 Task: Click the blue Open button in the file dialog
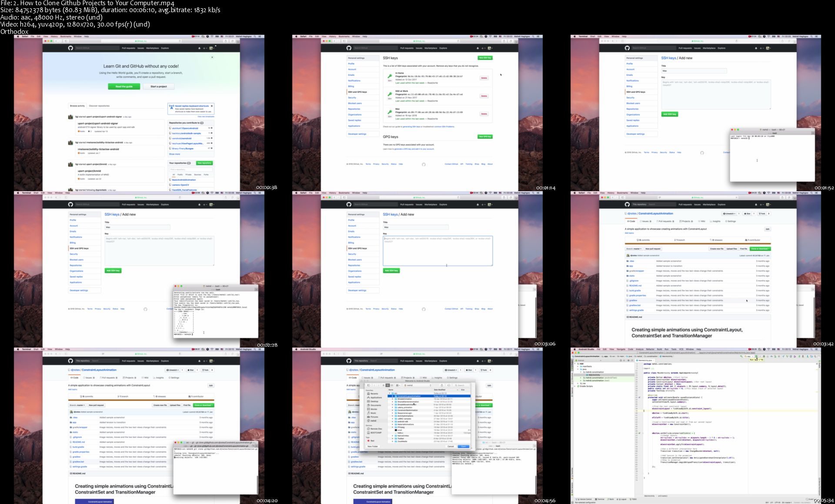[x=464, y=446]
